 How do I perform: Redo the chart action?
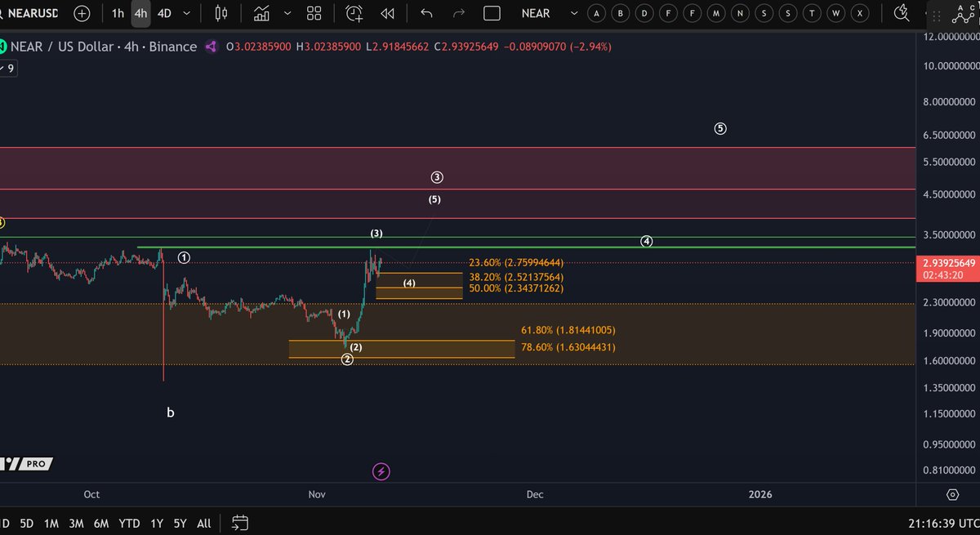pyautogui.click(x=458, y=13)
